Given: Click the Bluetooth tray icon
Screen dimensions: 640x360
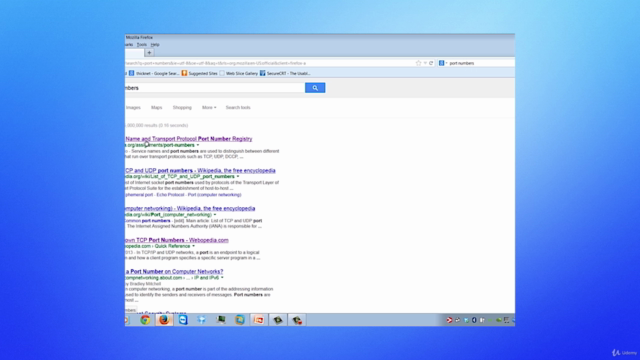Looking at the screenshot, I should click(x=474, y=320).
